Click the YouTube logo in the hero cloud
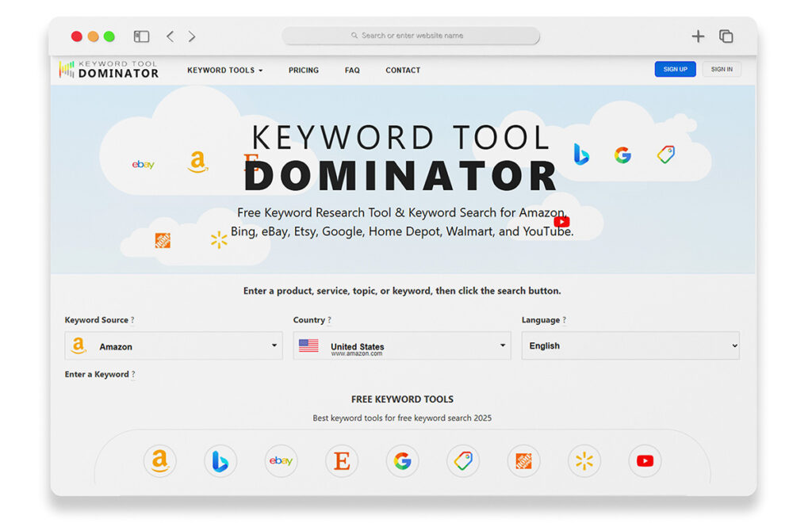Image resolution: width=812 pixels, height=523 pixels. [561, 222]
